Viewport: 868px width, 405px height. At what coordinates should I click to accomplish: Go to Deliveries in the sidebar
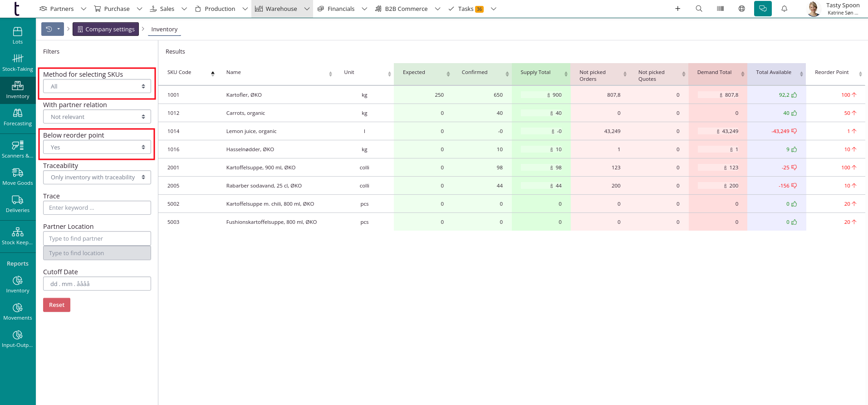coord(18,204)
